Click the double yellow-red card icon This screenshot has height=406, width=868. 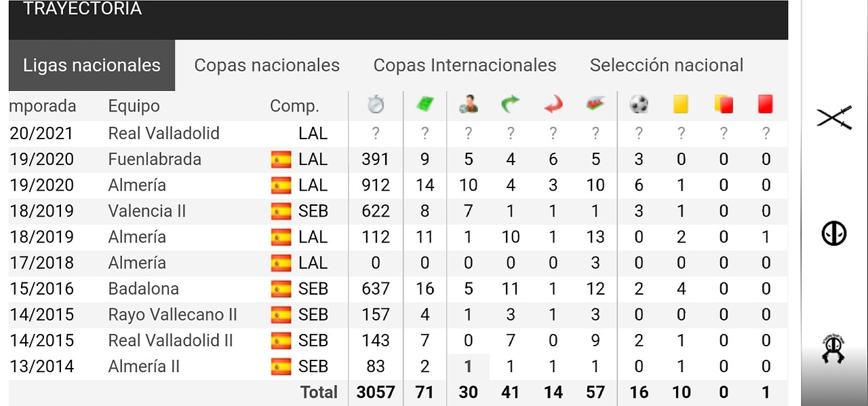point(724,105)
